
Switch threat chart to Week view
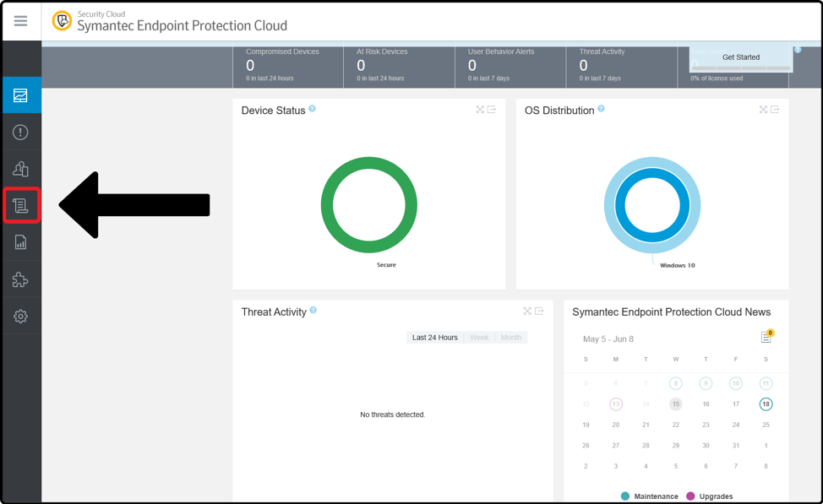pyautogui.click(x=479, y=338)
